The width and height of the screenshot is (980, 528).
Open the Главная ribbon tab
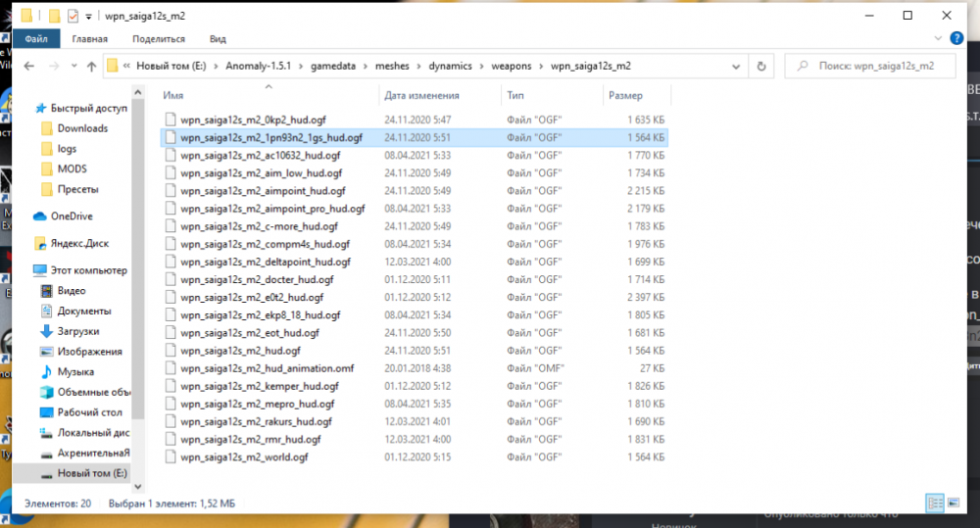[x=89, y=39]
